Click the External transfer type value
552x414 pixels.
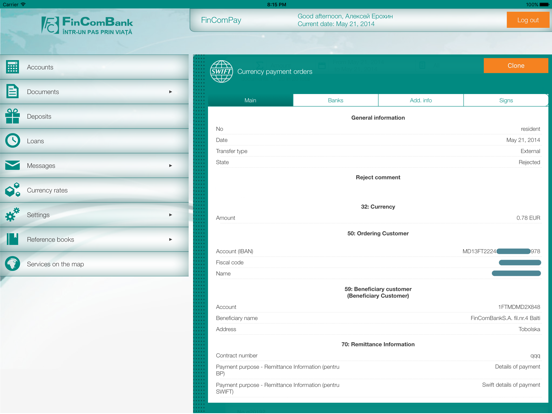(530, 151)
